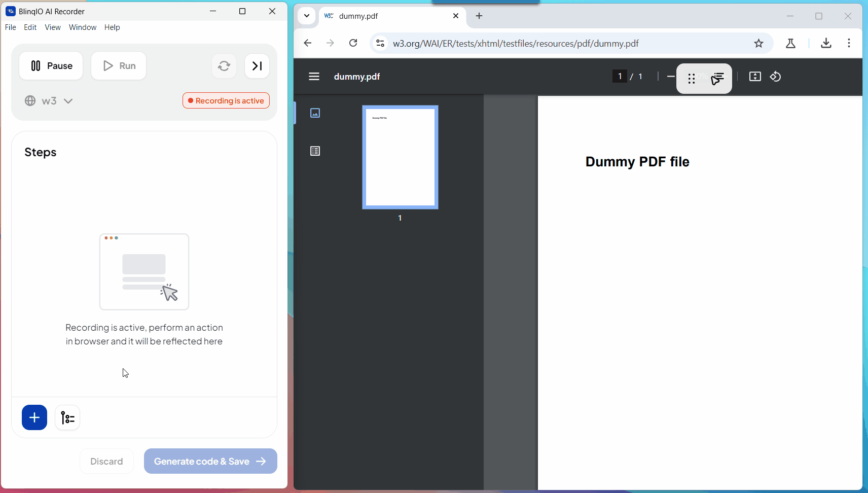Screen dimensions: 868x493
Task: Rotate the PDF counterclockwise
Action: point(775,77)
